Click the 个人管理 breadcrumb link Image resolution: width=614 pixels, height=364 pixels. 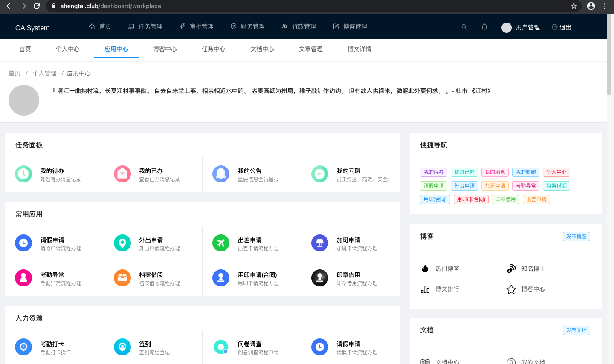coord(44,73)
